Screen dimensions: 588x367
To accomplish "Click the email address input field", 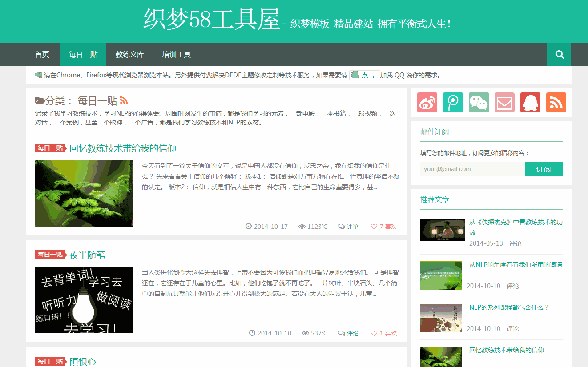I will point(472,169).
